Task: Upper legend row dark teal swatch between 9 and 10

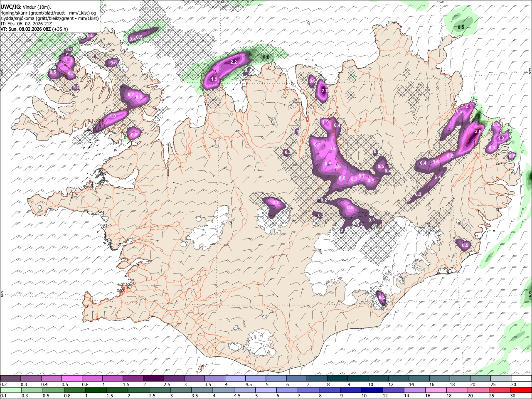Action: click(357, 379)
